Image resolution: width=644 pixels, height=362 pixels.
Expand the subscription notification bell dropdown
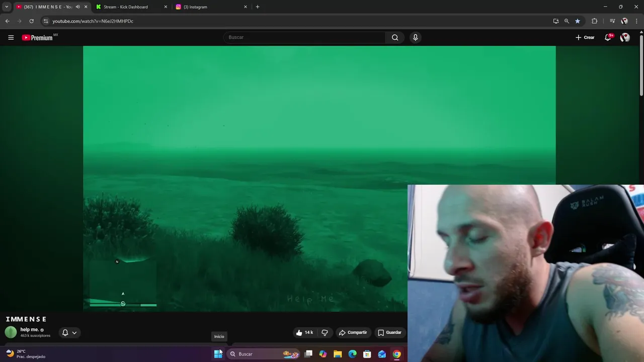(x=69, y=332)
